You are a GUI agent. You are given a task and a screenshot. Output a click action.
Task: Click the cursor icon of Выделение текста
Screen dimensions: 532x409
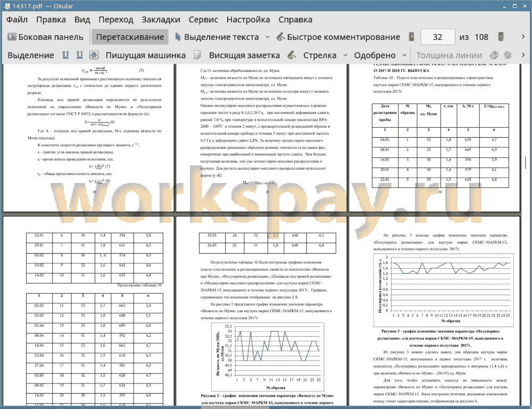pyautogui.click(x=178, y=37)
